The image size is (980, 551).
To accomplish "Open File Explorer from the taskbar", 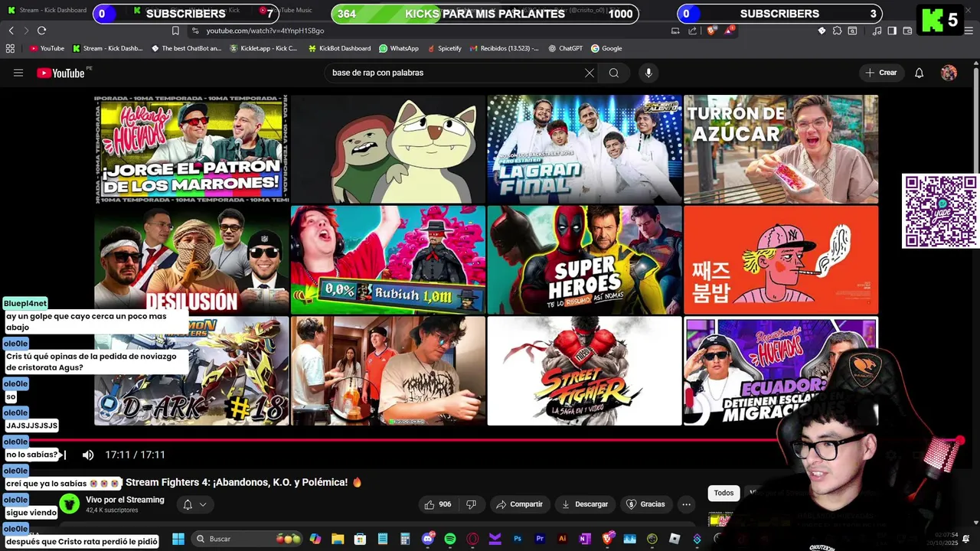I will pos(338,539).
